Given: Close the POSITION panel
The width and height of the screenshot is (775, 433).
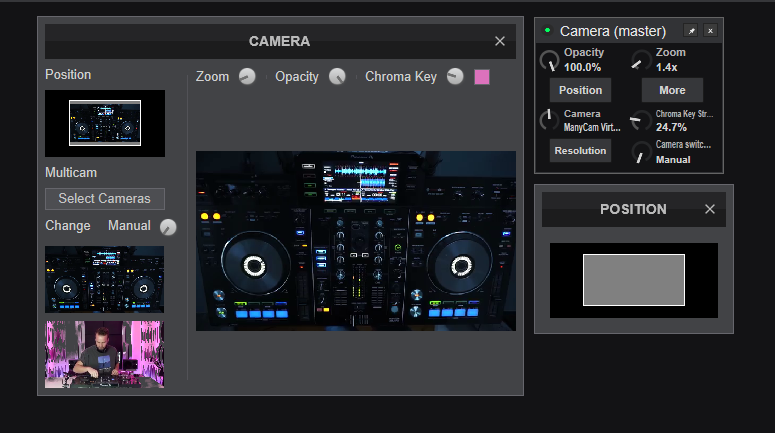Looking at the screenshot, I should point(710,209).
